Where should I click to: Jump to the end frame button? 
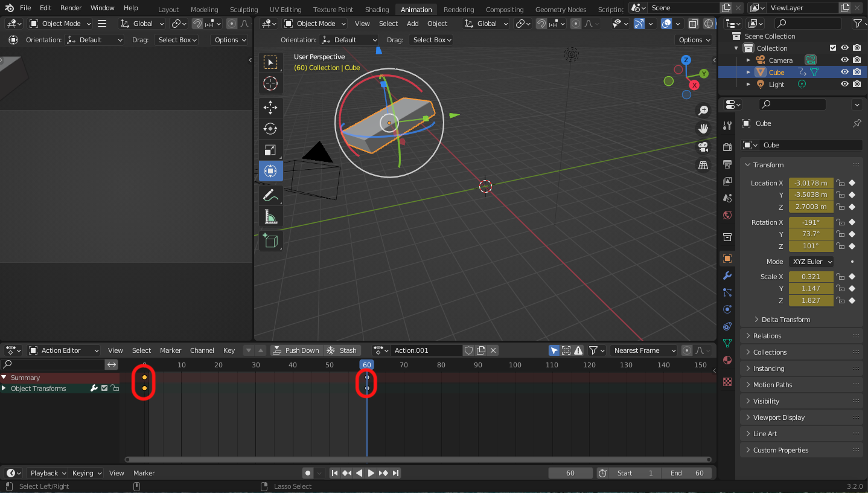pyautogui.click(x=395, y=473)
